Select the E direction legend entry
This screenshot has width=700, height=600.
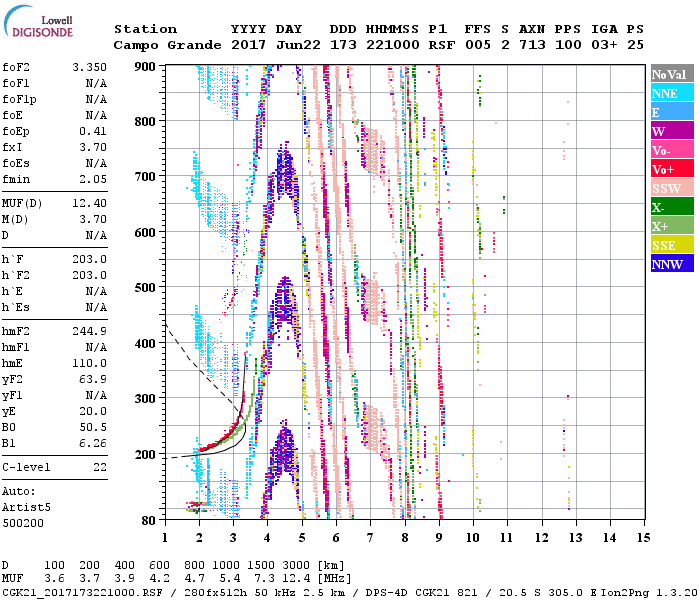pos(671,113)
